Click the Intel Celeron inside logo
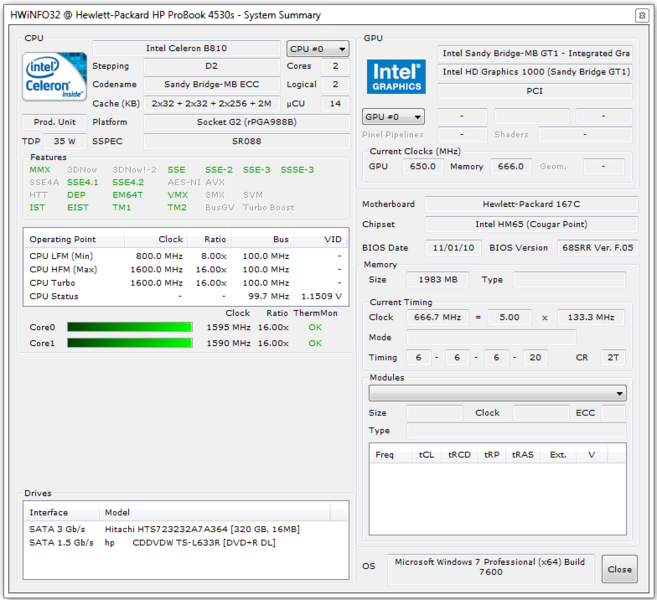The height and width of the screenshot is (600, 657). click(x=54, y=77)
